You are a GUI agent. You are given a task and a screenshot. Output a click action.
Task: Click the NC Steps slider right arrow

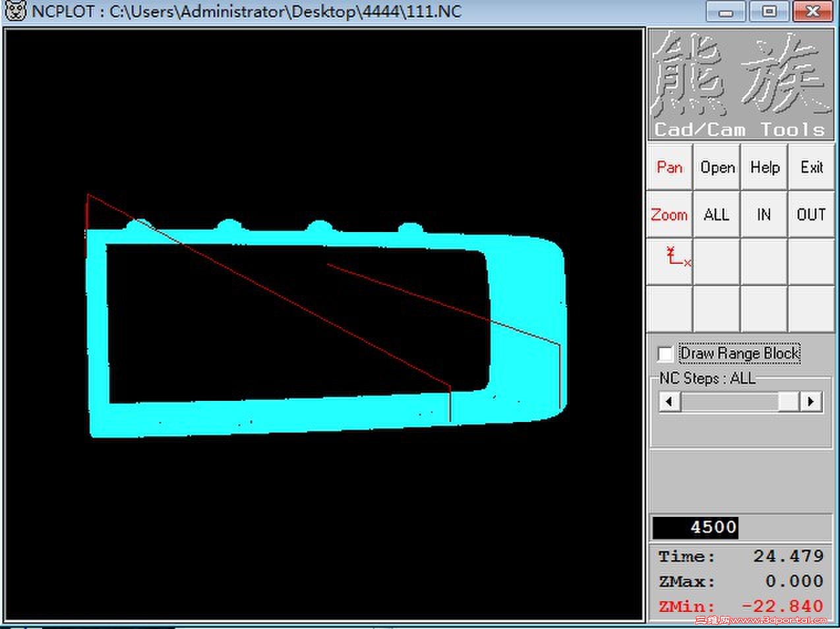(812, 401)
